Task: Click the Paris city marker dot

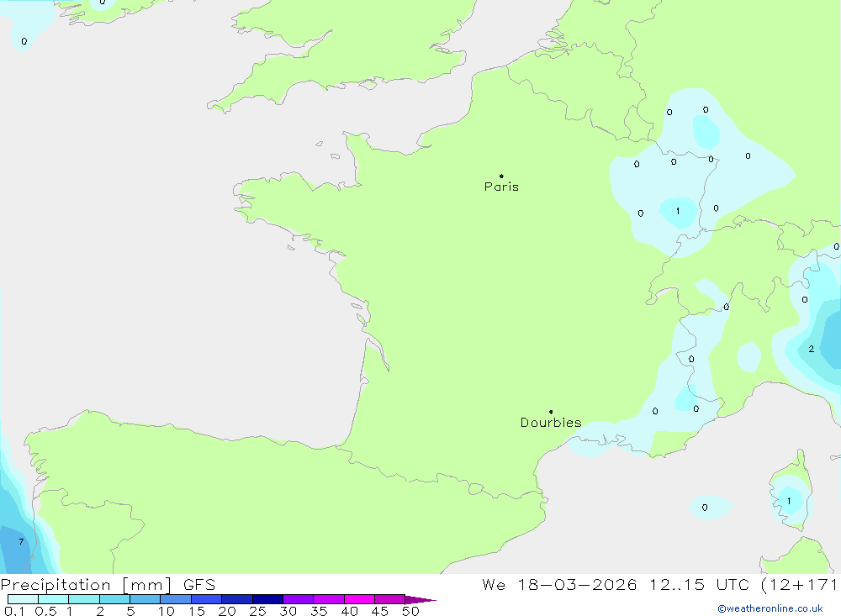Action: coord(501,176)
